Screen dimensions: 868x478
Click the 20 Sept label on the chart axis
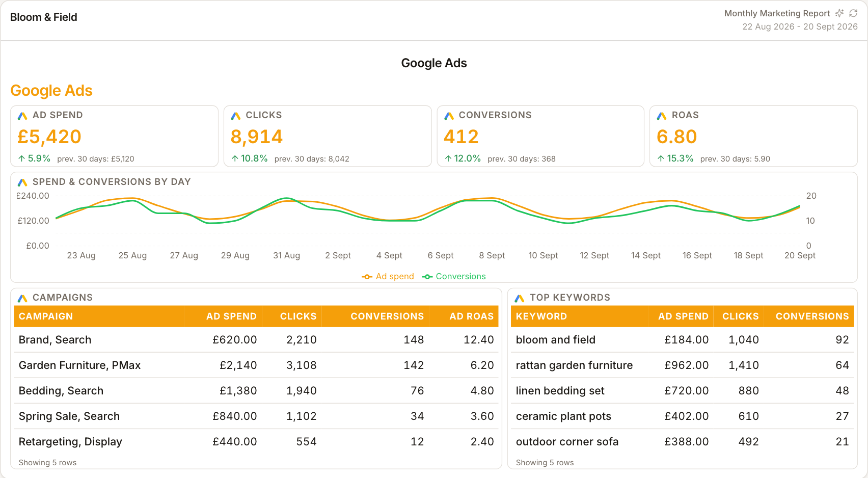point(800,255)
